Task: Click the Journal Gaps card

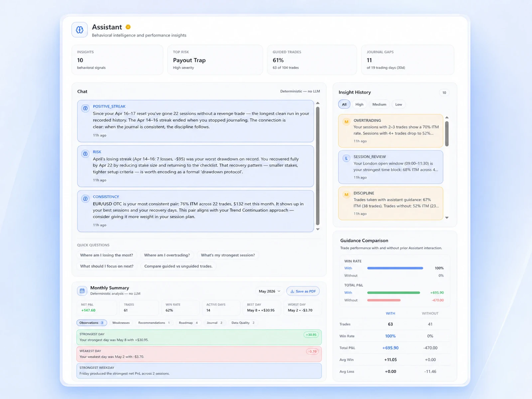Action: point(408,60)
